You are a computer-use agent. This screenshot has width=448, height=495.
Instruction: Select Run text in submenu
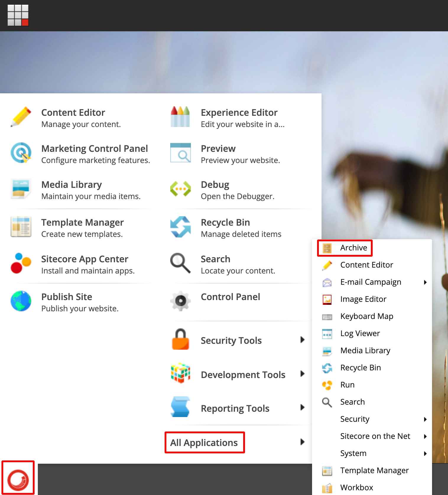pos(347,385)
